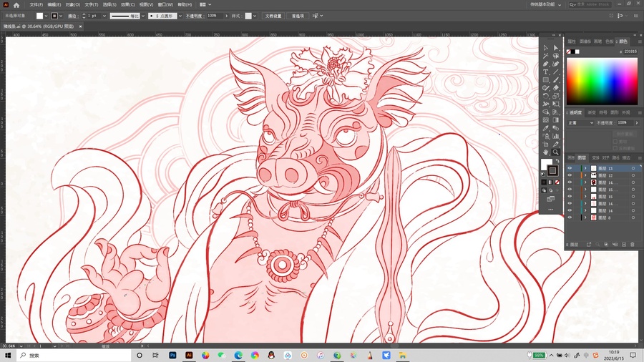
Task: Open the blend mode 正常 dropdown
Action: [x=581, y=123]
